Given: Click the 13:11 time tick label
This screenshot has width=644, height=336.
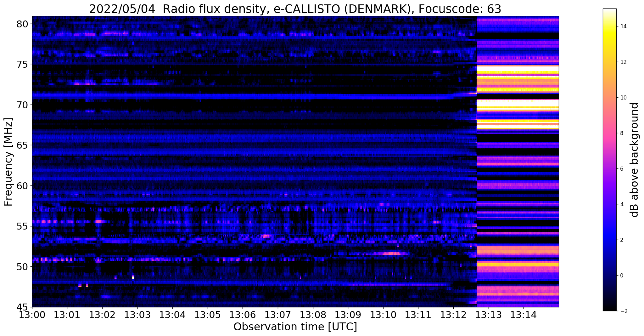Looking at the screenshot, I should [x=418, y=315].
